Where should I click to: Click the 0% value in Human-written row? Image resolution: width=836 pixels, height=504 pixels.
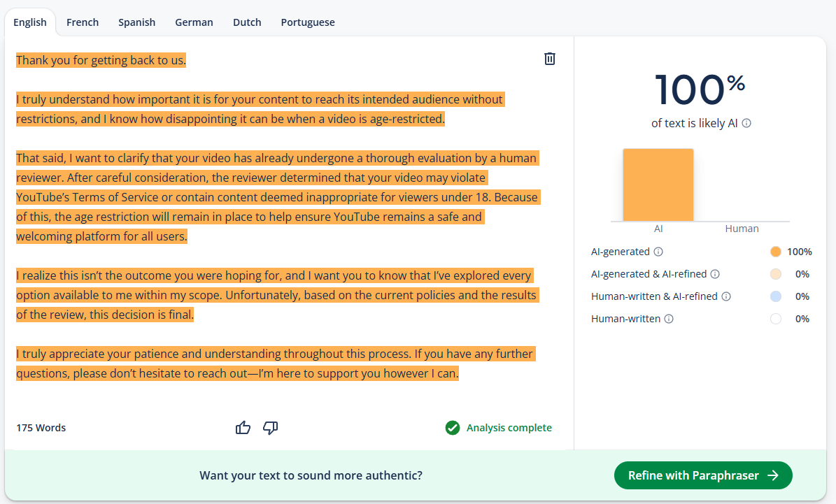[802, 319]
